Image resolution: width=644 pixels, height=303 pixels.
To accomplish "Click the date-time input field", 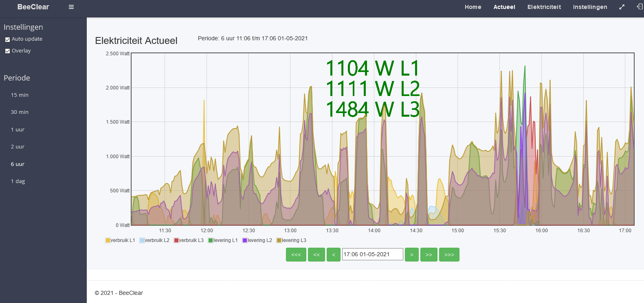I will (x=373, y=254).
